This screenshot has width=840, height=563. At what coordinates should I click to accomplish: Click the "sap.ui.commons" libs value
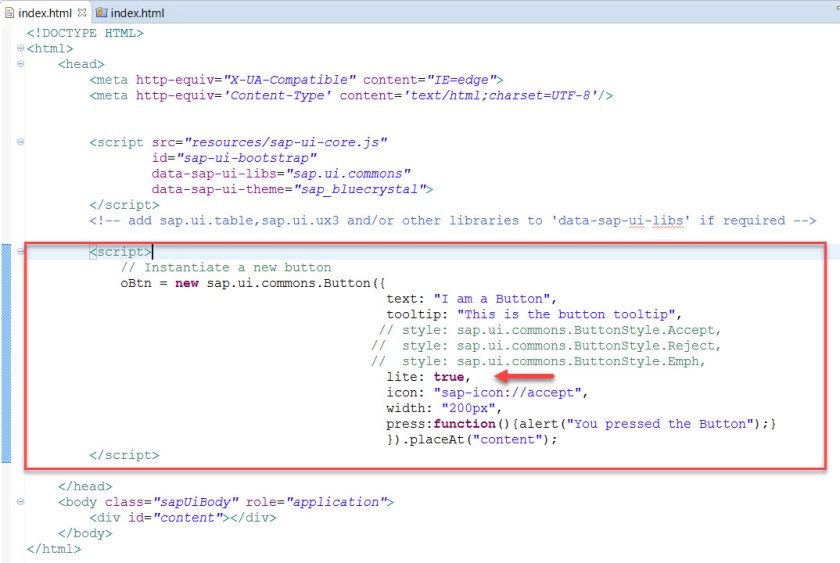[348, 174]
